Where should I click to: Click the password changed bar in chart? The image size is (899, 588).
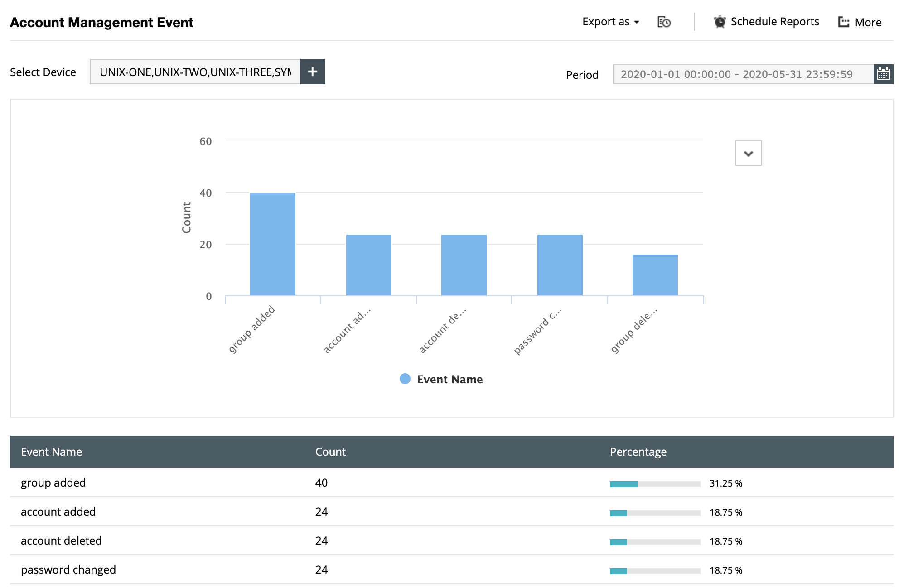click(x=560, y=265)
